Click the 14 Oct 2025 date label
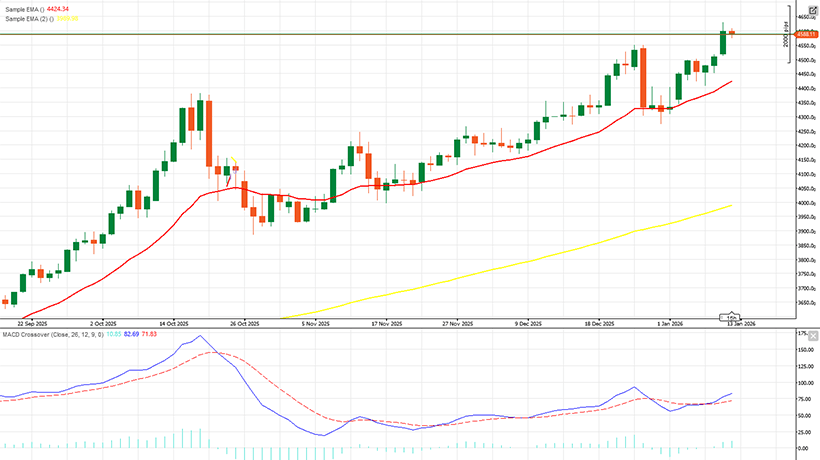The width and height of the screenshot is (820, 460). [178, 324]
